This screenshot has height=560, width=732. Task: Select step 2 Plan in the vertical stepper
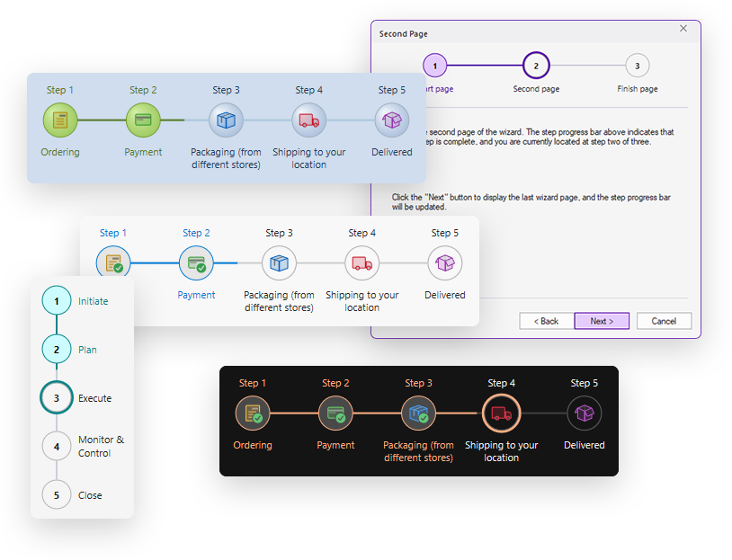point(57,350)
